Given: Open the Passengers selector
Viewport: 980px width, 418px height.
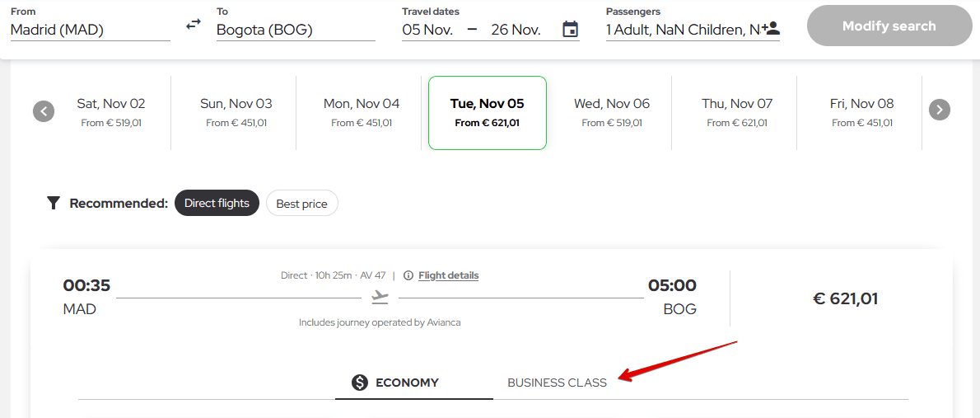Looking at the screenshot, I should tap(682, 30).
